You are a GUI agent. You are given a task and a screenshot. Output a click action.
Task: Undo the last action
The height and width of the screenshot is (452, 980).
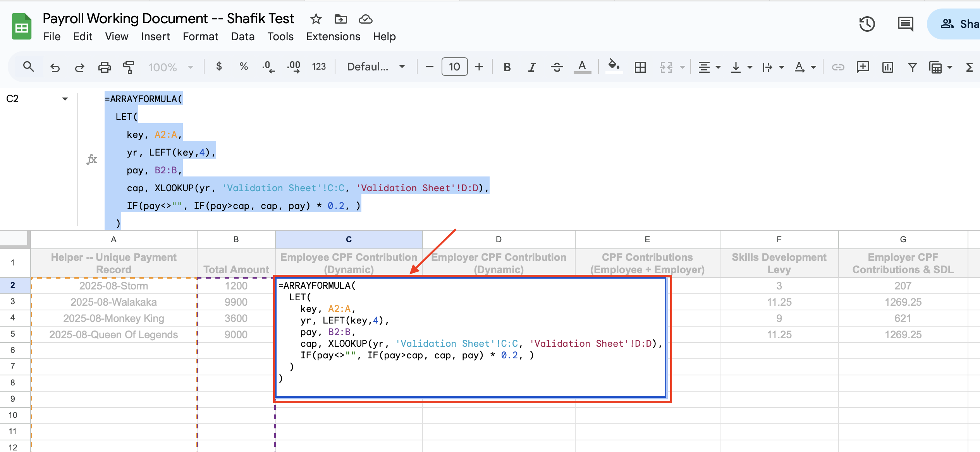[x=55, y=67]
